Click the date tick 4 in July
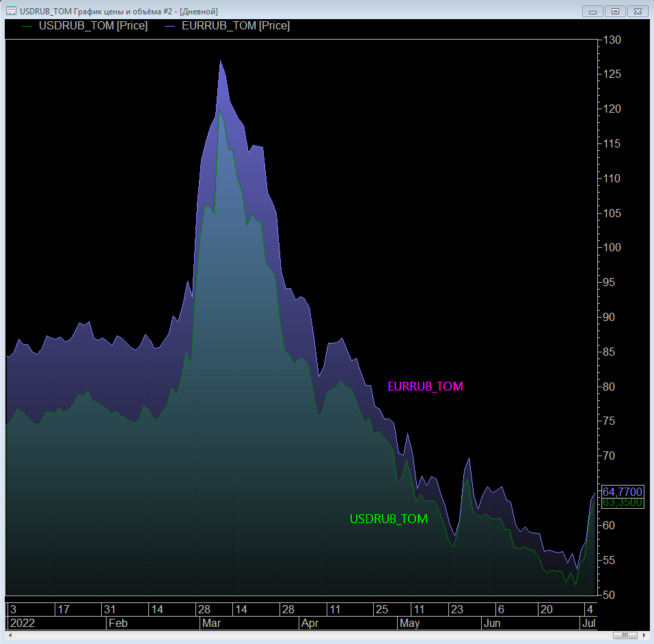The image size is (654, 644). pos(590,609)
